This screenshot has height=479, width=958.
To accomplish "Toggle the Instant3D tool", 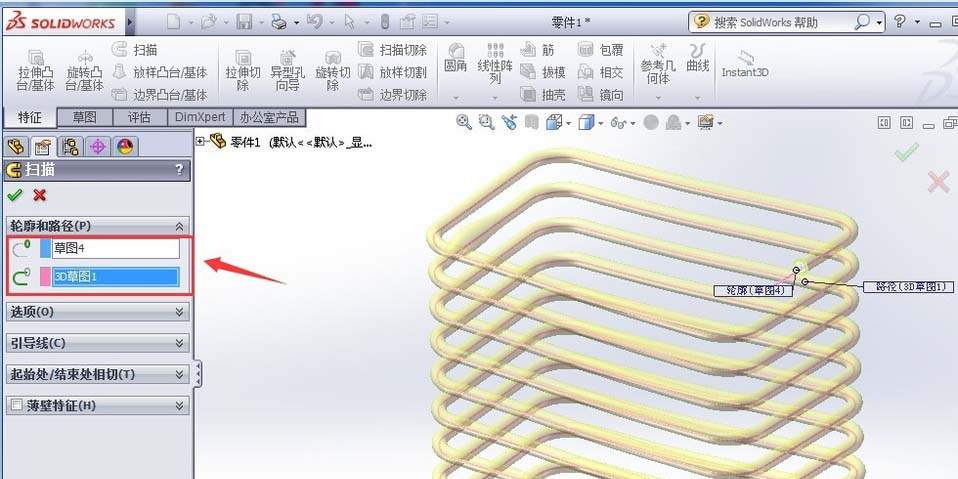I will point(745,64).
